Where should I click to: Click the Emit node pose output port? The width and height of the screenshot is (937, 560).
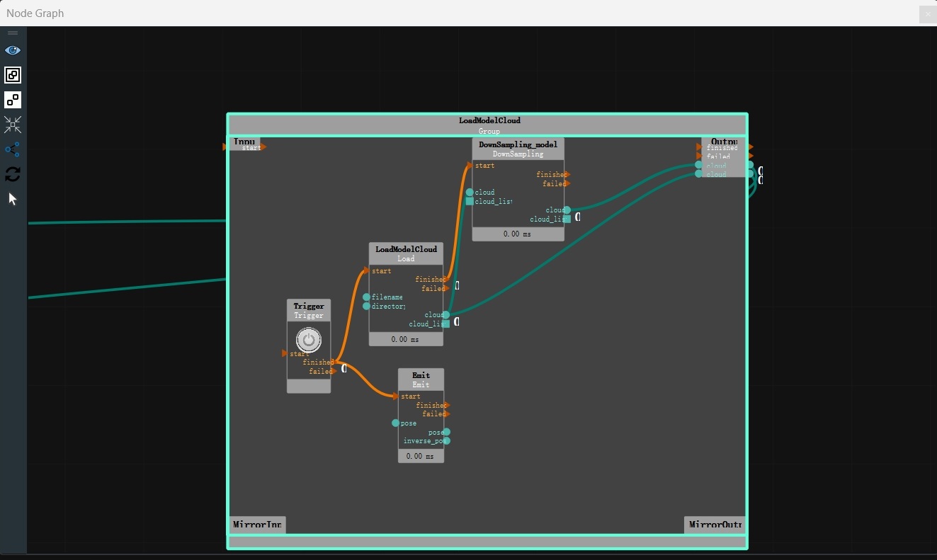point(447,432)
